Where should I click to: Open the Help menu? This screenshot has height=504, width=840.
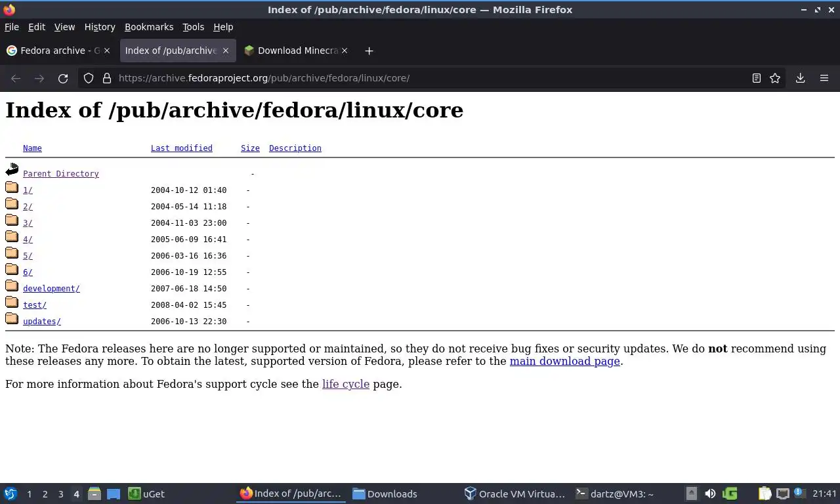pos(223,27)
